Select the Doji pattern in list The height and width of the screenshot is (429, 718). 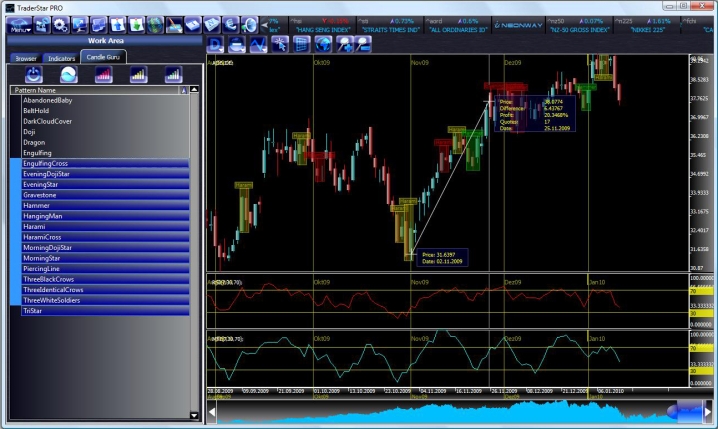tap(30, 131)
